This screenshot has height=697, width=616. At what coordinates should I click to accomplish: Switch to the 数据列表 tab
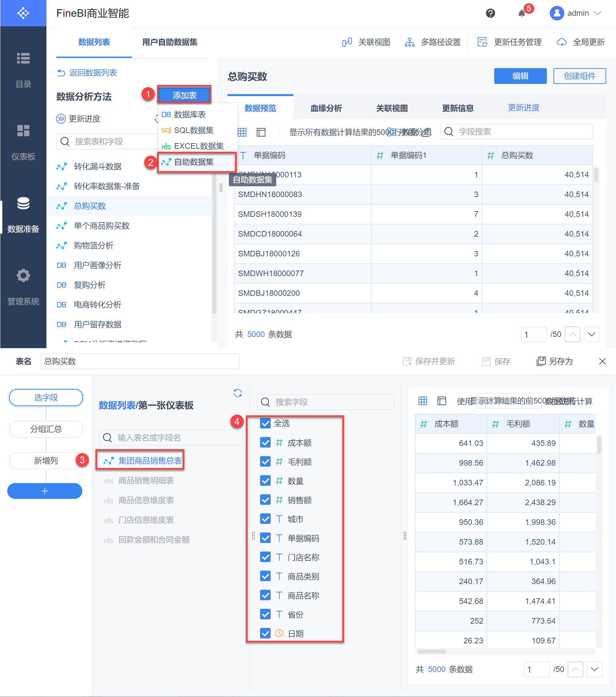coord(94,42)
